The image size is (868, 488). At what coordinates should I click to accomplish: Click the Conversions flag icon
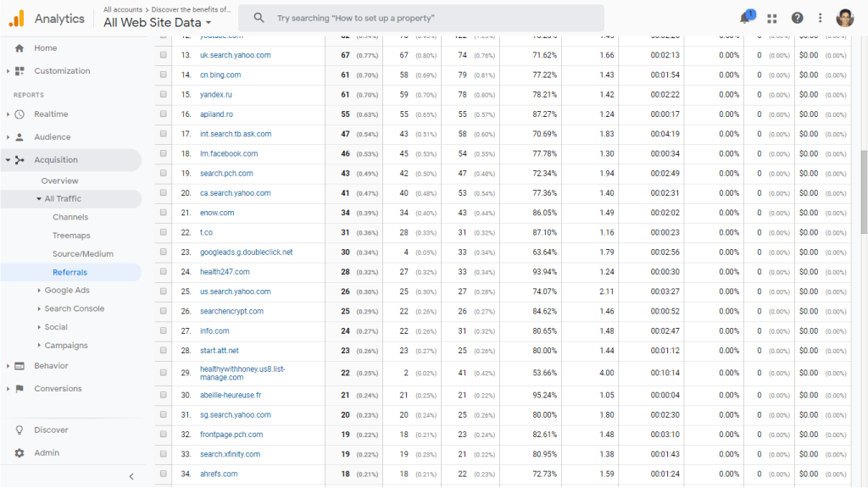[19, 388]
